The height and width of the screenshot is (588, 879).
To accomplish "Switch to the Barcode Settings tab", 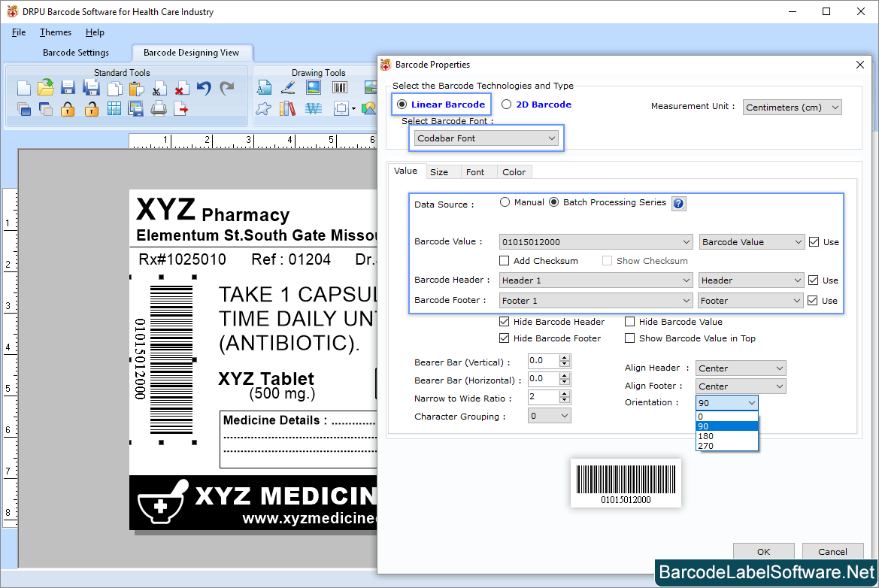I will pos(76,53).
